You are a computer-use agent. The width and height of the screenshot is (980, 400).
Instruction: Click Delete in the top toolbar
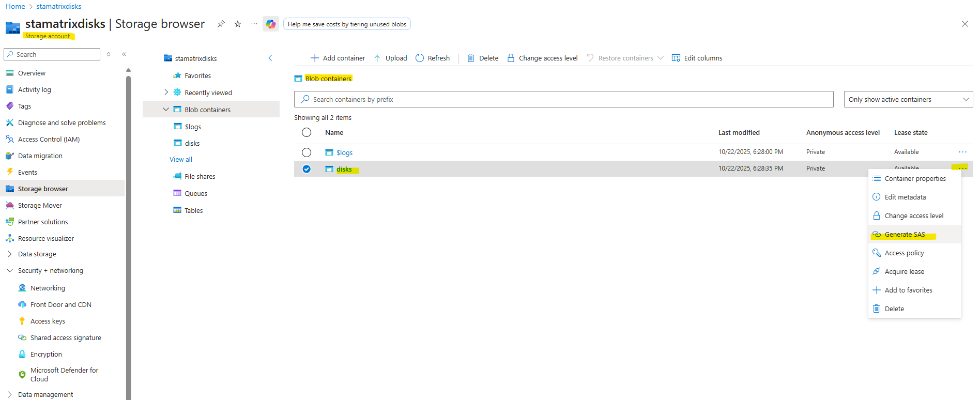click(483, 58)
